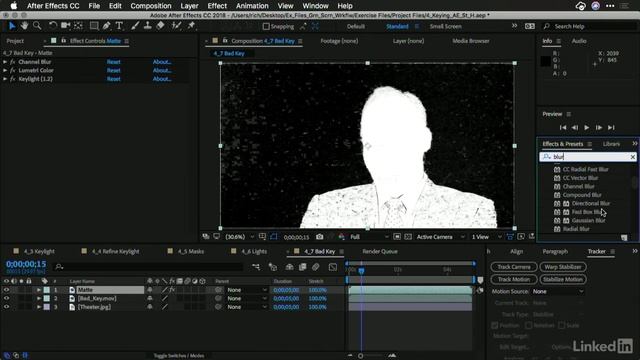Expand the Lumetri Color effect properties
Viewport: 640px width, 360px height.
point(5,70)
